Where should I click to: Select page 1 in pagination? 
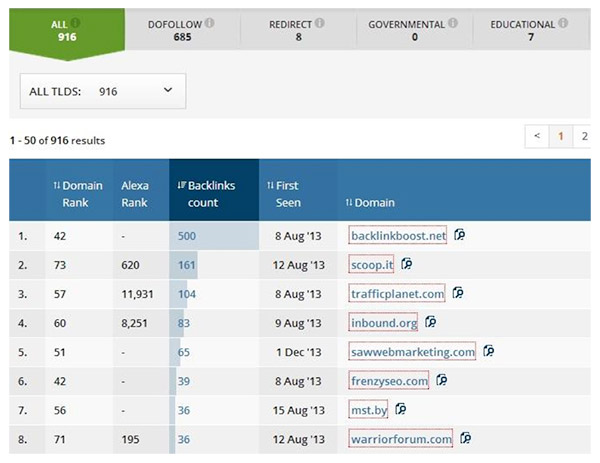[561, 136]
